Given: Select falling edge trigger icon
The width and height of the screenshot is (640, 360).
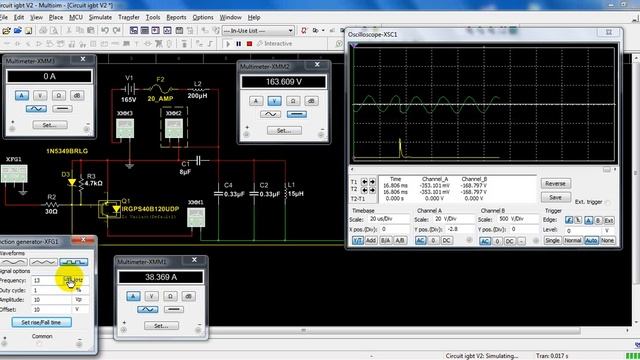Looking at the screenshot, I should tap(578, 220).
